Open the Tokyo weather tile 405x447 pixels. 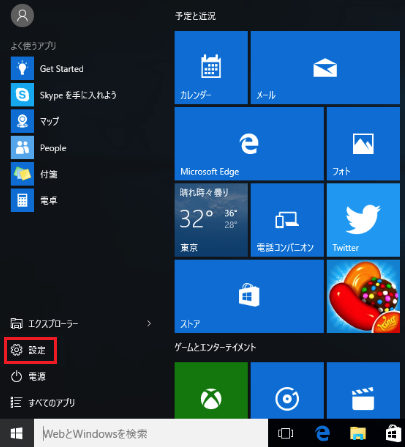pos(211,220)
